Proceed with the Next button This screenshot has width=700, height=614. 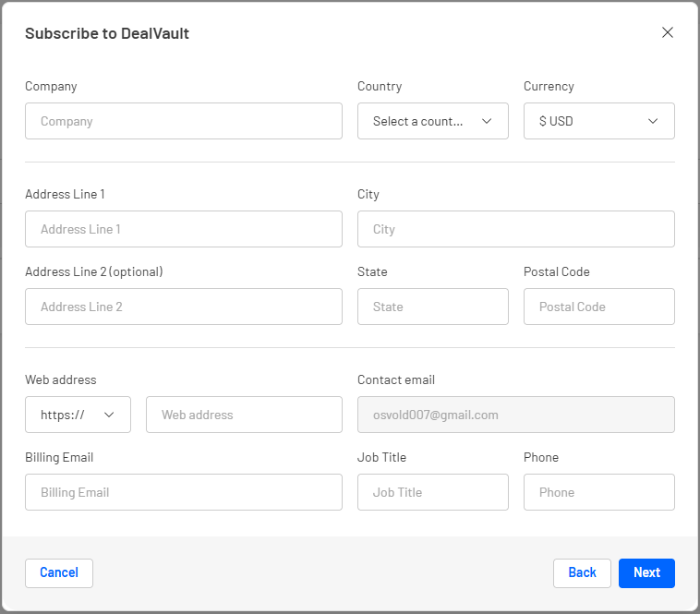point(646,573)
